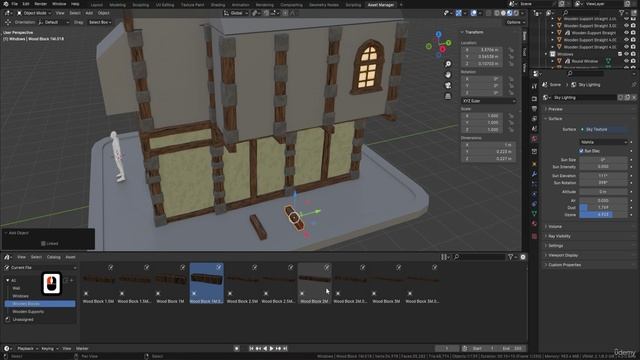The image size is (640, 360).
Task: Open the Render menu
Action: (x=40, y=4)
